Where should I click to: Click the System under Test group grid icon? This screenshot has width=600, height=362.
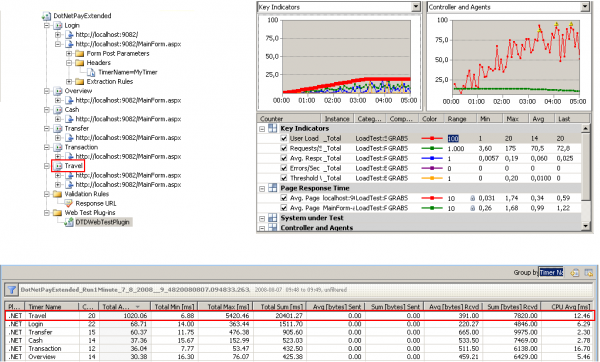point(272,218)
